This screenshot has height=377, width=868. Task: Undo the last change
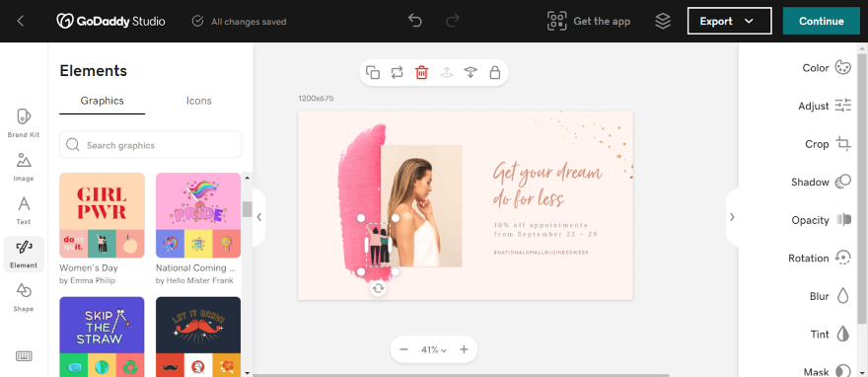point(415,21)
